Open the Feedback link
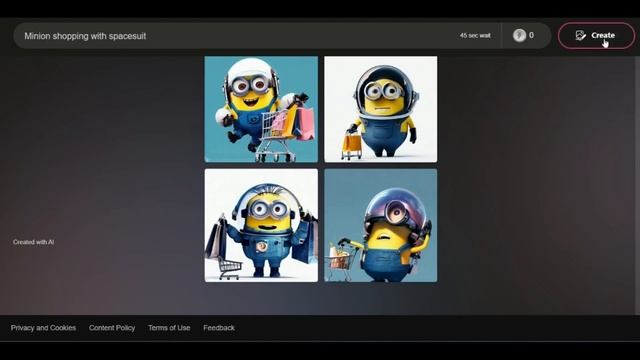Image resolution: width=640 pixels, height=360 pixels. coord(219,328)
